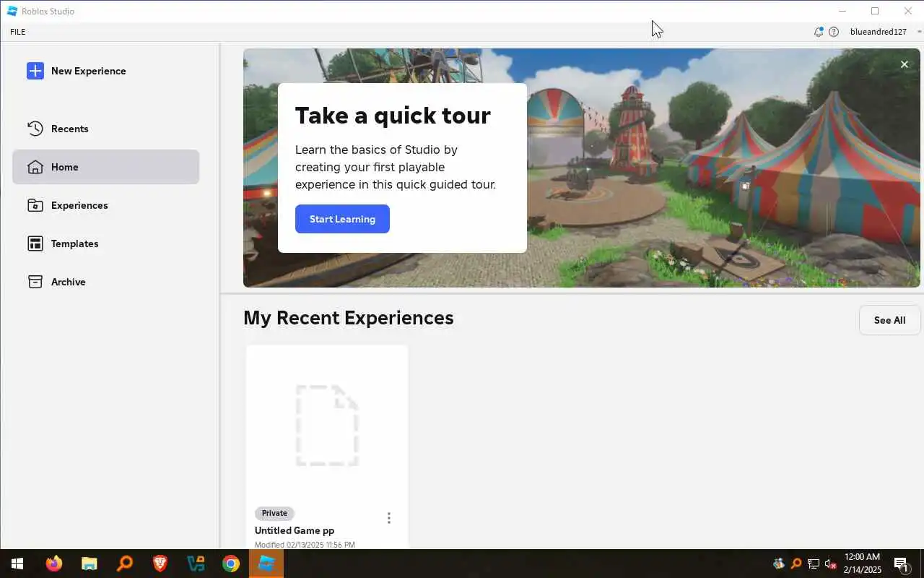
Task: Click the blueandred127 account name
Action: click(x=879, y=32)
